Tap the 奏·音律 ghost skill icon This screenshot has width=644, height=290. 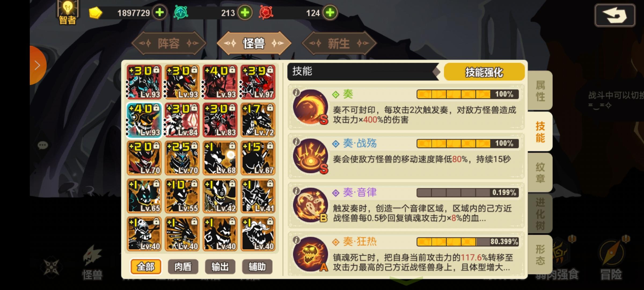click(x=310, y=205)
